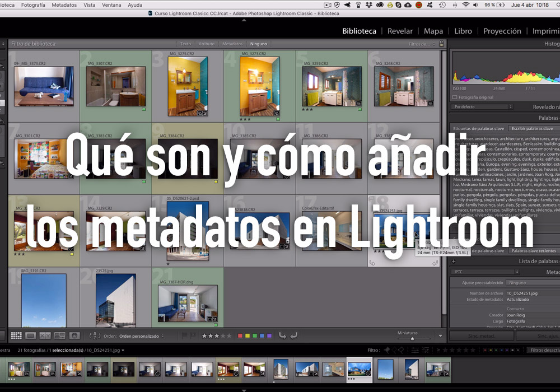Set the pick flag in toolbar
Image resolution: width=560 pixels, height=392 pixels.
[x=185, y=335]
